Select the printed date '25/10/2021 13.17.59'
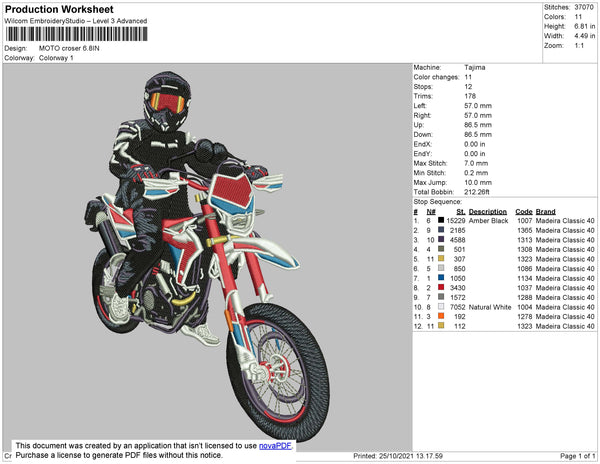Viewport: 600px width, 464px height. click(411, 456)
